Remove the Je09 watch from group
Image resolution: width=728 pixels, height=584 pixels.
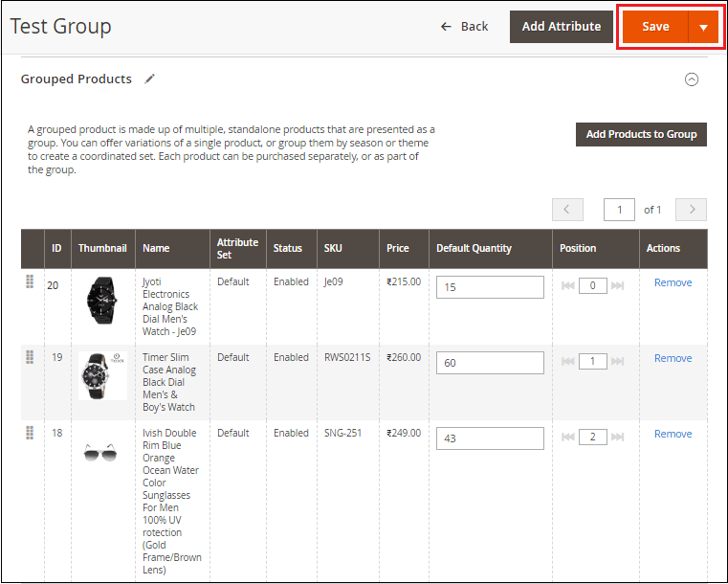tap(673, 282)
